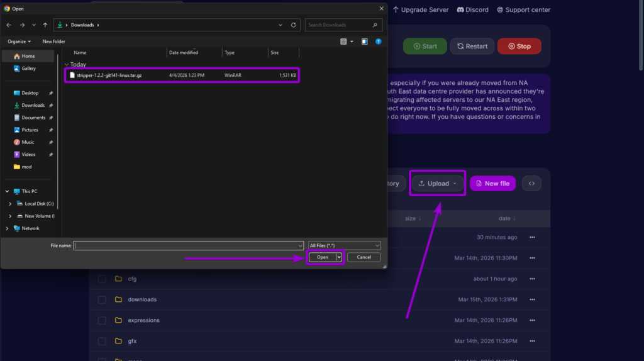
Task: Create a New folder
Action: pyautogui.click(x=54, y=42)
